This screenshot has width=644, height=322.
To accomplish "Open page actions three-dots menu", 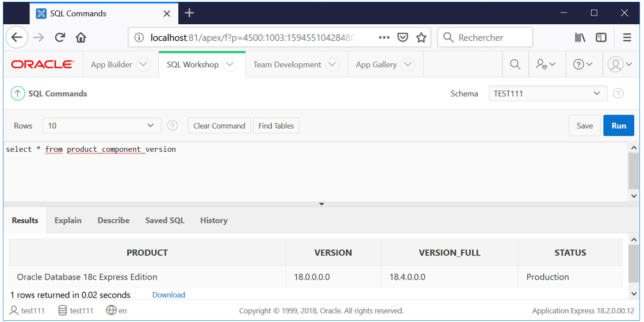I will [x=384, y=38].
